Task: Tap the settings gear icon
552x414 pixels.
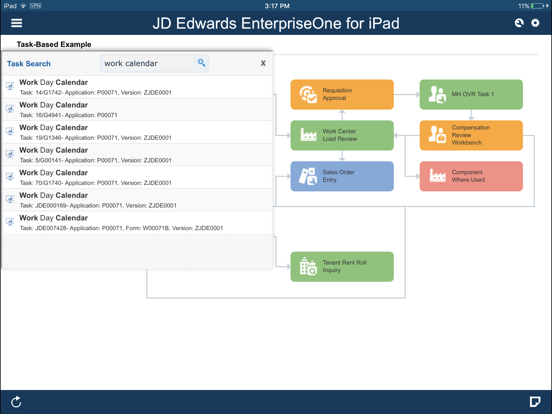Action: (x=535, y=23)
